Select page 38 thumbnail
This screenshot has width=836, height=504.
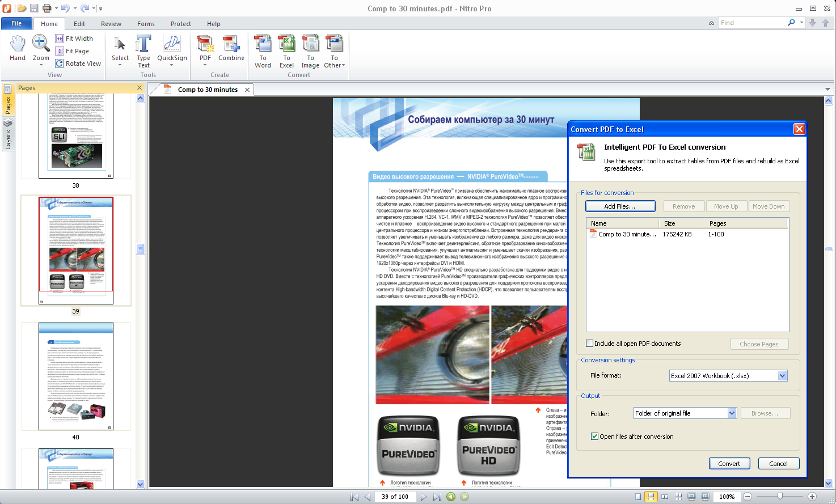tap(76, 136)
